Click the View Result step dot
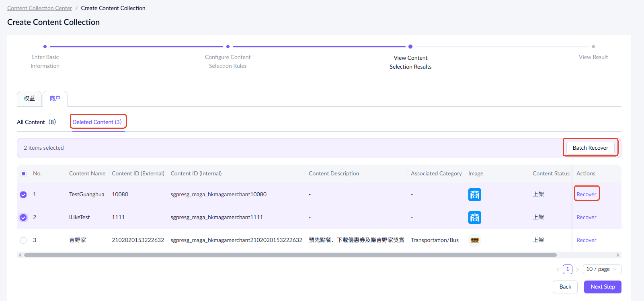 593,47
